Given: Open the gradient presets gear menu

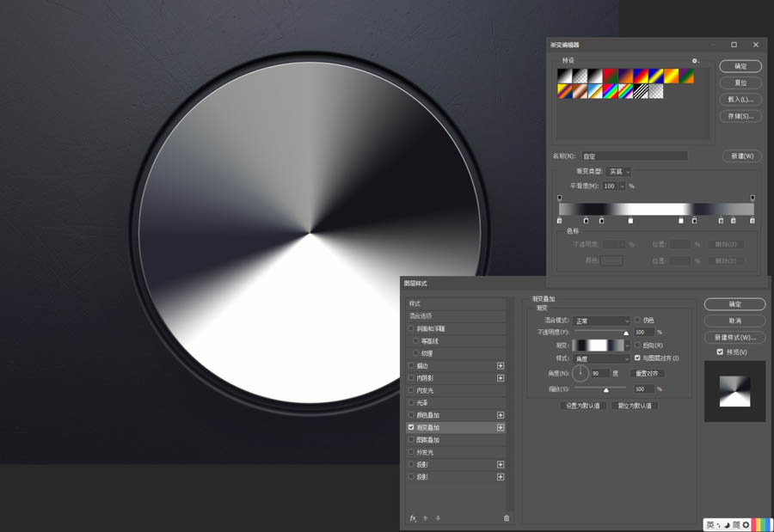Looking at the screenshot, I should coord(695,61).
